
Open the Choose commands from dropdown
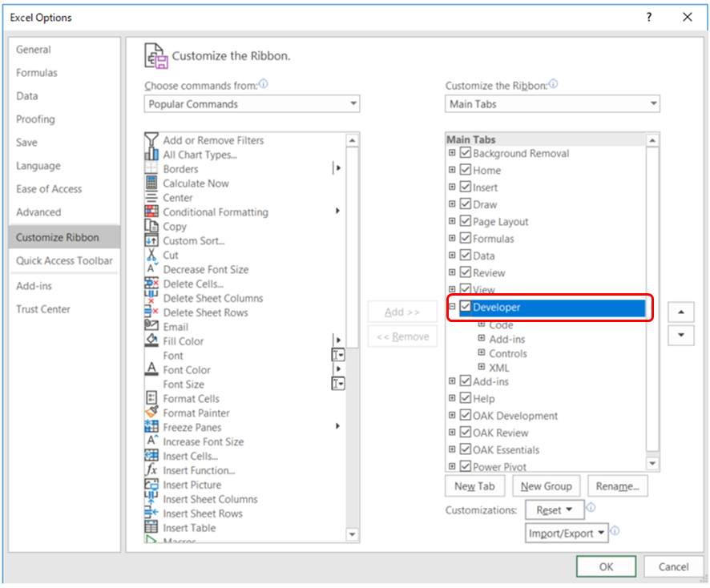252,103
